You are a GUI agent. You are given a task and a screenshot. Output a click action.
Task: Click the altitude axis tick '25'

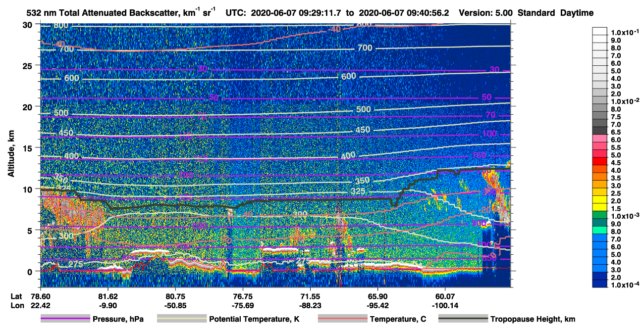pos(28,66)
